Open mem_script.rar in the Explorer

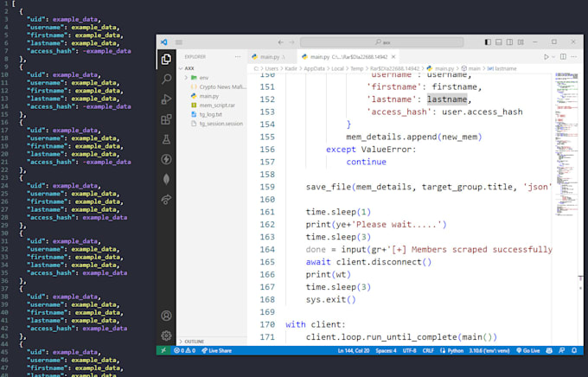click(x=212, y=105)
